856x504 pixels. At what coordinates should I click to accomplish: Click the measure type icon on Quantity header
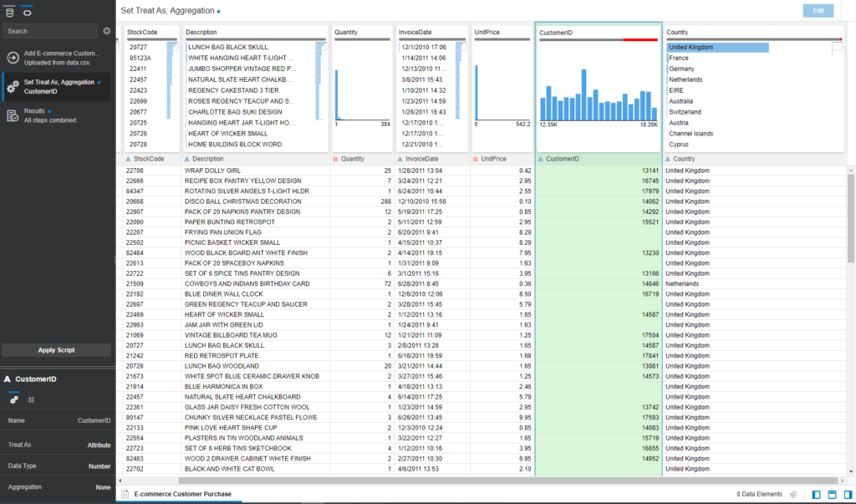[x=335, y=160]
